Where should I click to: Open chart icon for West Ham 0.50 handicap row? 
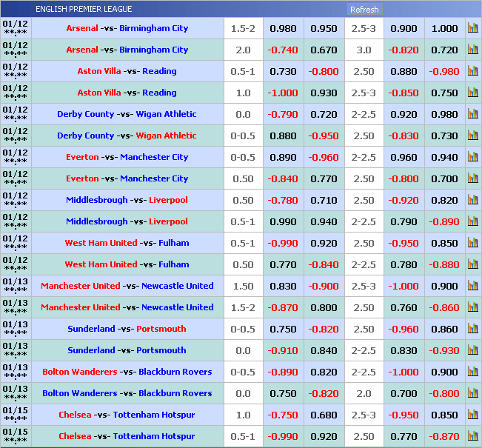tap(472, 264)
